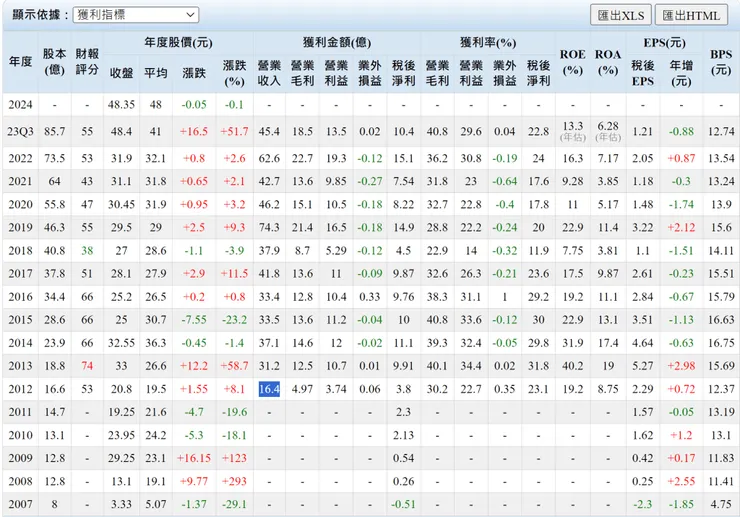Select the 2012 year cell
740x517 pixels.
(x=20, y=389)
